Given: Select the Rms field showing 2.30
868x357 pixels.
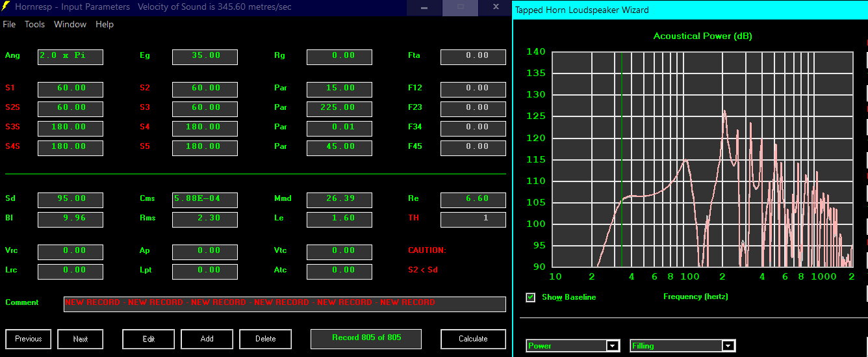Looking at the screenshot, I should coord(205,219).
